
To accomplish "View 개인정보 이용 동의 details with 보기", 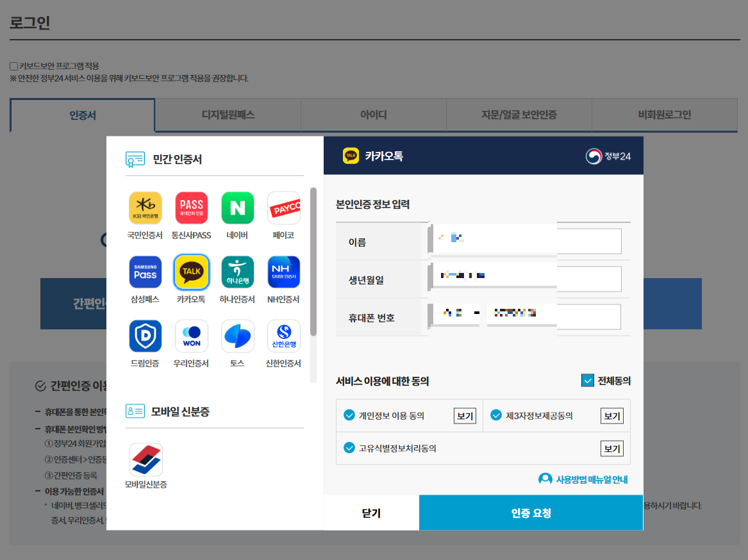I will coord(465,416).
